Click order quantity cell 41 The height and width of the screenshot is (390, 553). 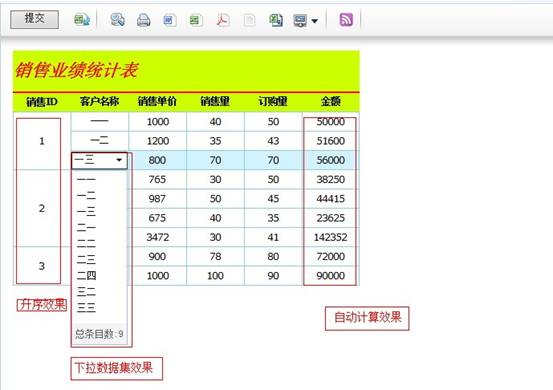click(x=273, y=237)
